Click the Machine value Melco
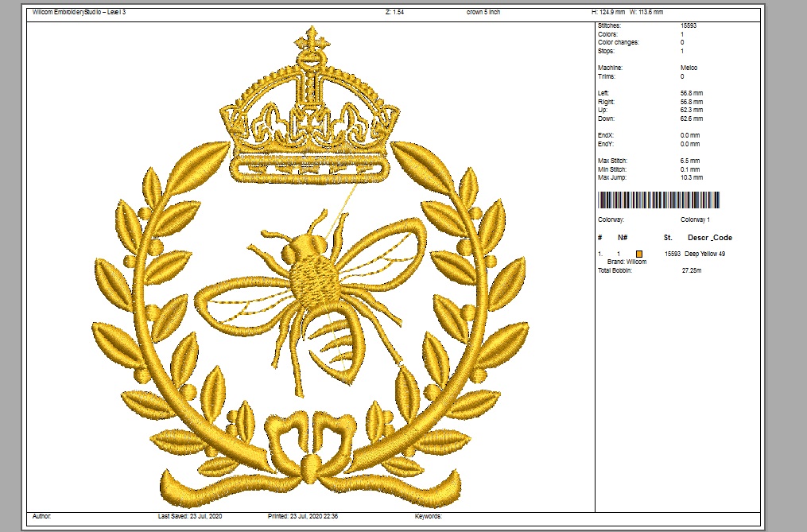807x532 pixels. click(689, 68)
